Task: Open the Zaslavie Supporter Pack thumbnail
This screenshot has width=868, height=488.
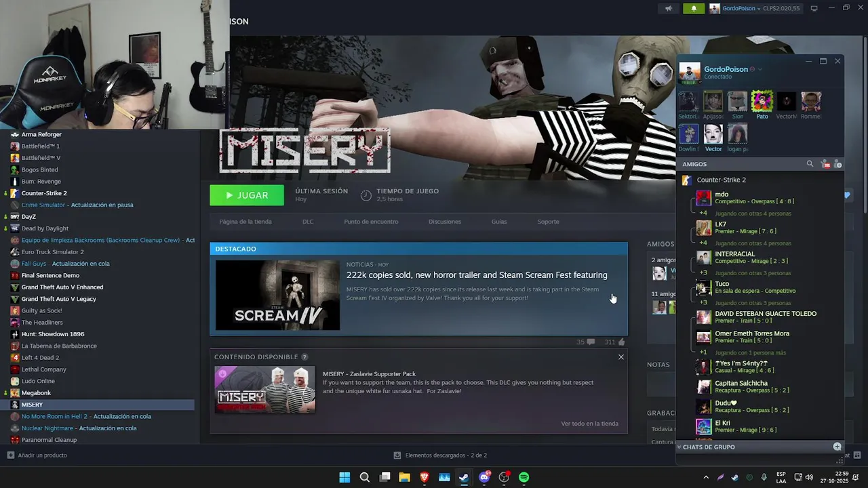Action: [265, 390]
